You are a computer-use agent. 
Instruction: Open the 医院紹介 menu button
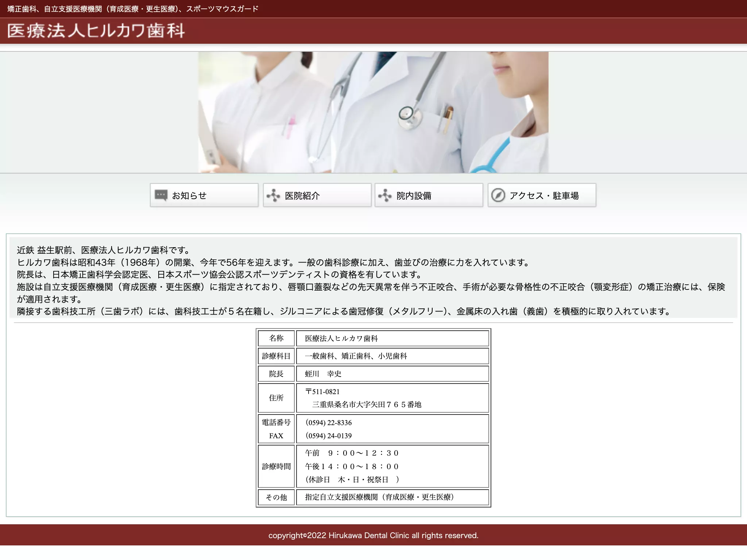pyautogui.click(x=317, y=195)
